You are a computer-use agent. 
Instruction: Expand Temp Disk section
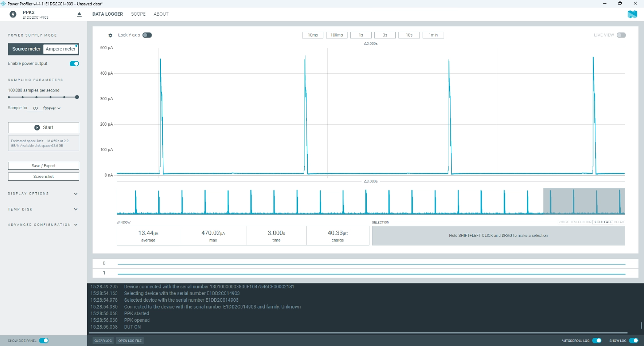coord(43,209)
